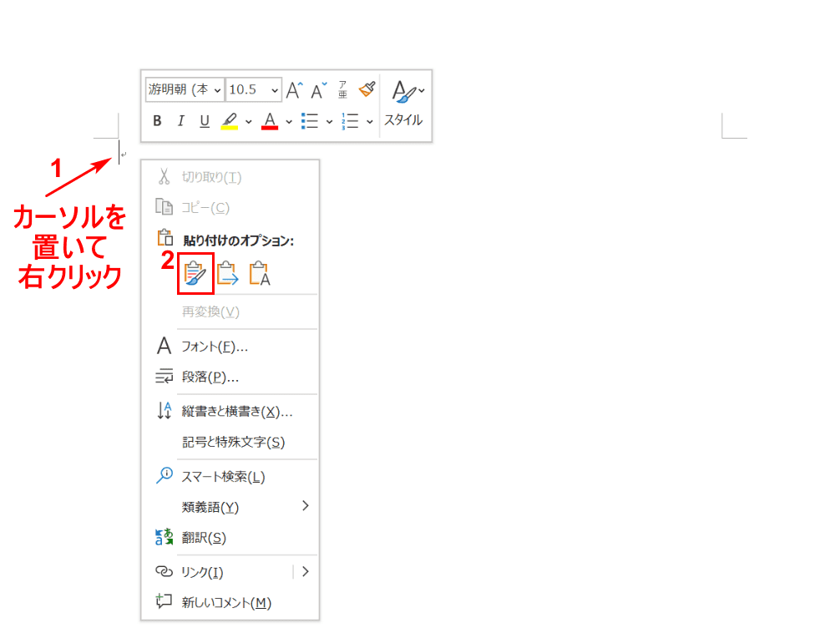Paste with Keep Source Formatting icon
This screenshot has width=840, height=628.
click(195, 274)
